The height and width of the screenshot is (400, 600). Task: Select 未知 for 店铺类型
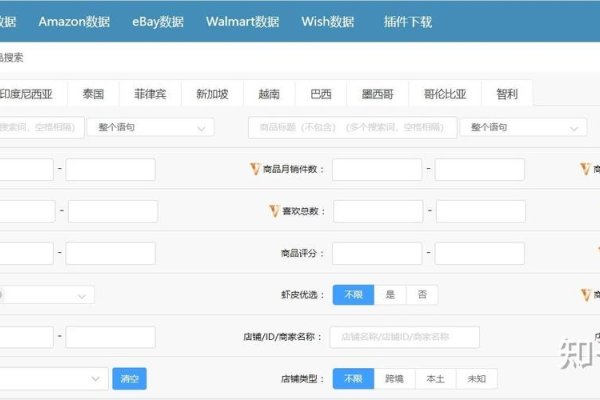pyautogui.click(x=477, y=379)
